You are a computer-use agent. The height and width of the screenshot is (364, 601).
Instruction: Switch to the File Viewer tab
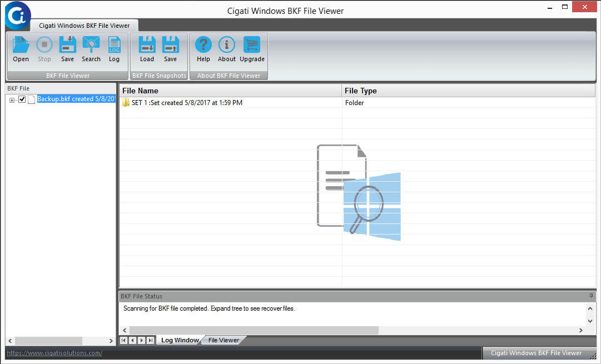(x=223, y=340)
